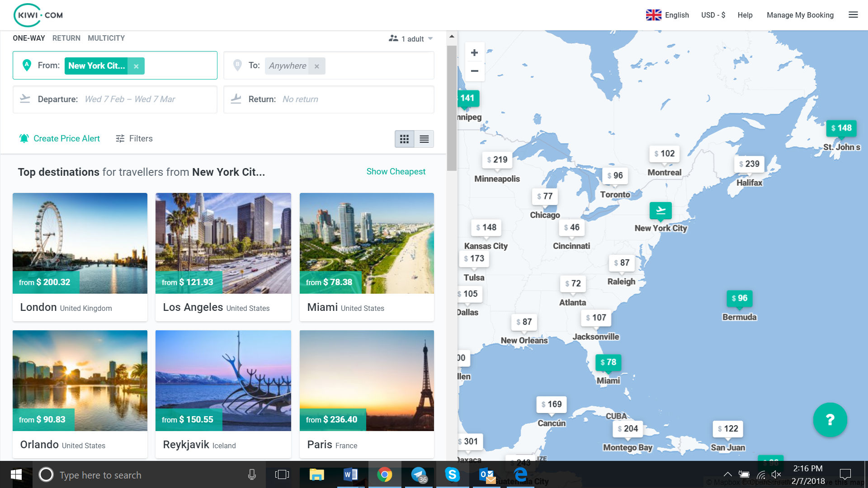
Task: Expand the 1 adult passenger dropdown
Action: (430, 39)
